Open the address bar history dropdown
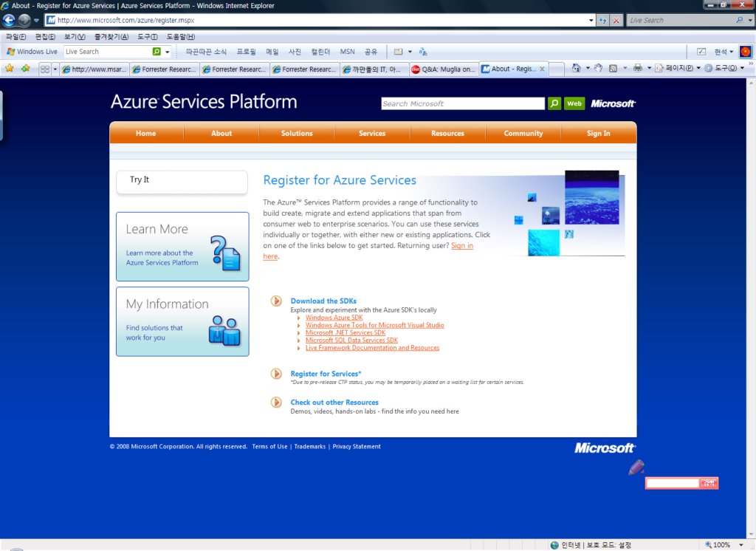 click(591, 20)
